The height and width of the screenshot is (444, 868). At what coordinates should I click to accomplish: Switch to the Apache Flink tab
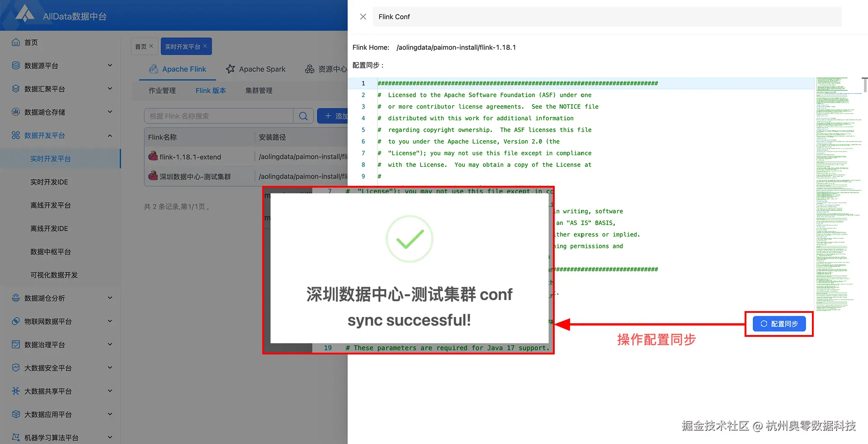[177, 69]
